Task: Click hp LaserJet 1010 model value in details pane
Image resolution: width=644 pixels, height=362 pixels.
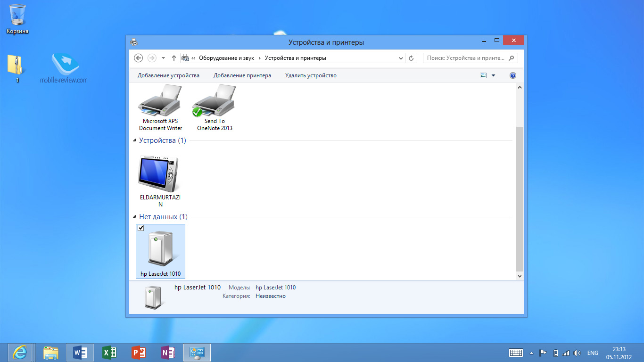Action: pos(275,288)
